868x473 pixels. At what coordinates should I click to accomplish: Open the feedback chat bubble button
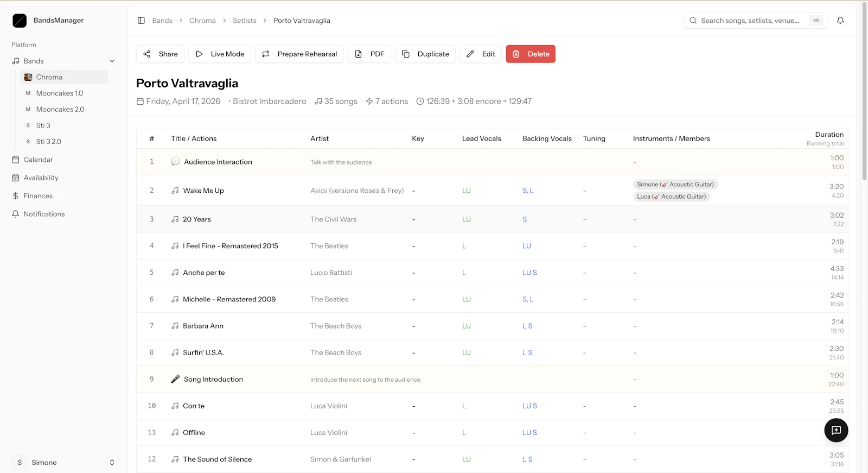[836, 430]
